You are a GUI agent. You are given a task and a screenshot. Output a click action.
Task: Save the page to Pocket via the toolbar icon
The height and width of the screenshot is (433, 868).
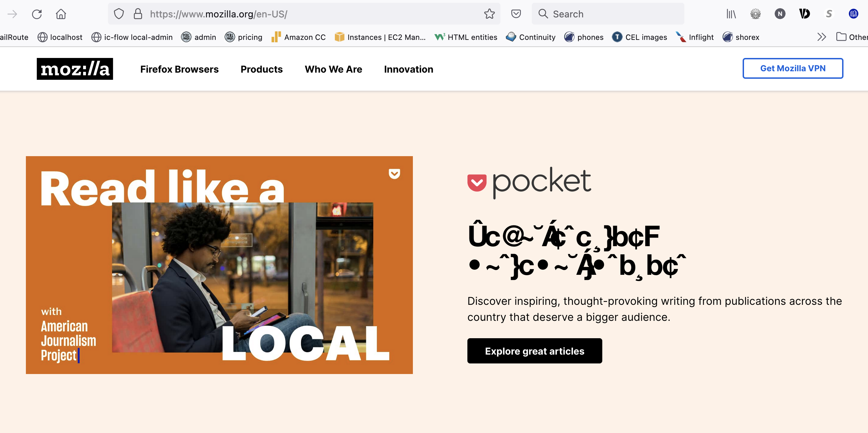[516, 14]
